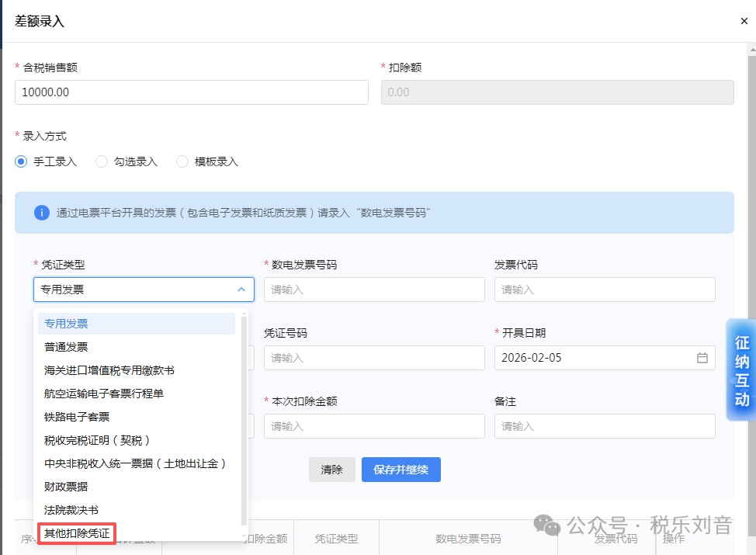Click the 数电发票号码 table column header

pos(468,539)
